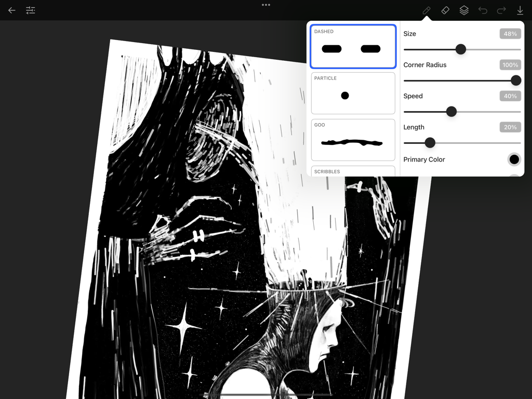Select the Dashed brush
Viewport: 532px width, 399px height.
[353, 46]
